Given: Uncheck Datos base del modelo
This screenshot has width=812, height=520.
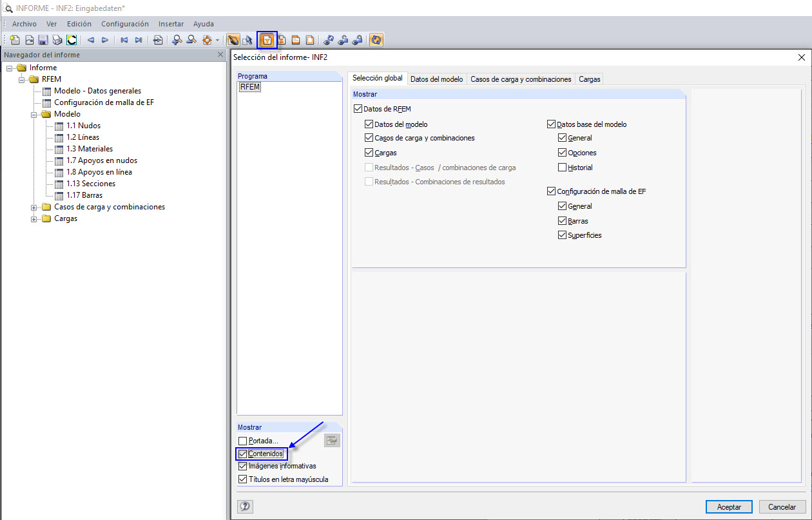Looking at the screenshot, I should coord(551,124).
